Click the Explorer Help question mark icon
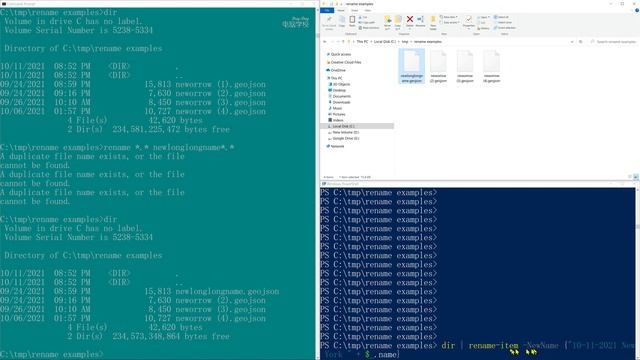640x360 pixels. (636, 10)
